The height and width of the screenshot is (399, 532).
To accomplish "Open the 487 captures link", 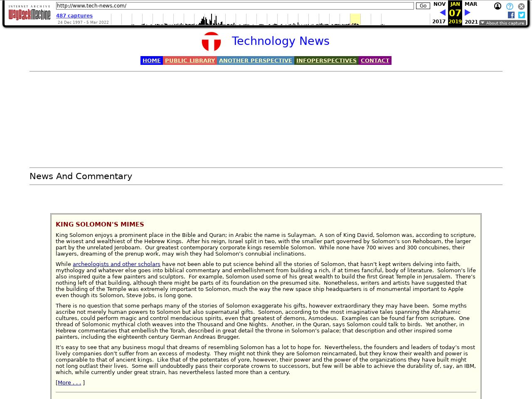I will [x=74, y=16].
